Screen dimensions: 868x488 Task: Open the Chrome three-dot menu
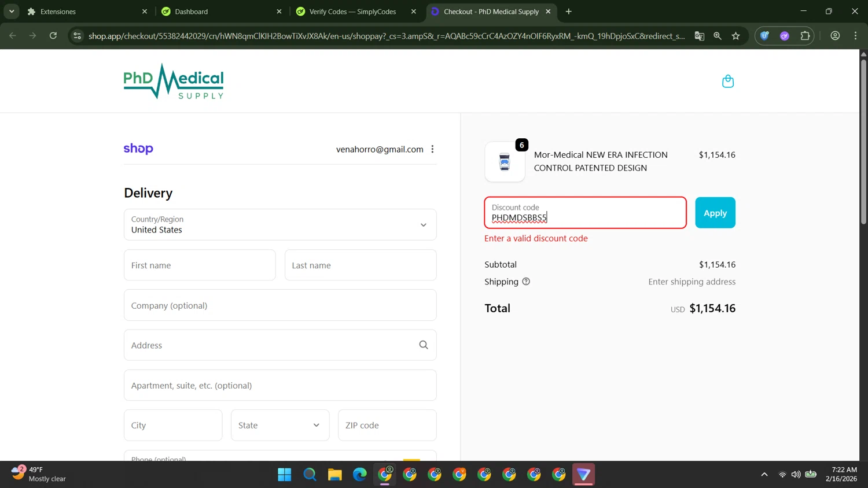pyautogui.click(x=855, y=36)
